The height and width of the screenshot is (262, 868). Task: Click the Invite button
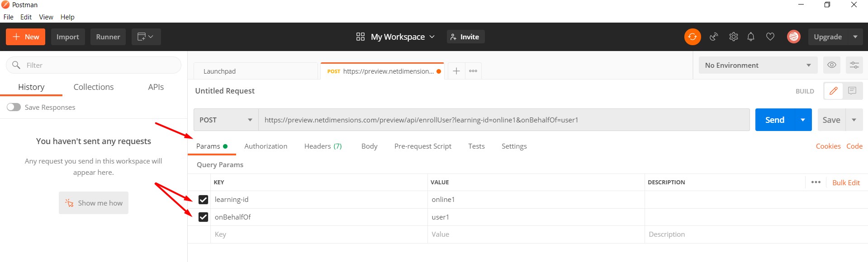point(465,37)
